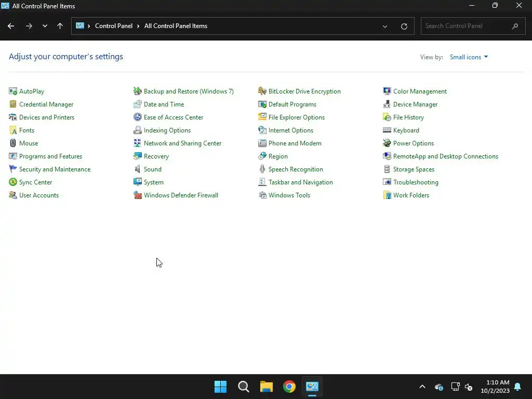532x399 pixels.
Task: Open Taskbar and Navigation link
Action: (x=300, y=182)
